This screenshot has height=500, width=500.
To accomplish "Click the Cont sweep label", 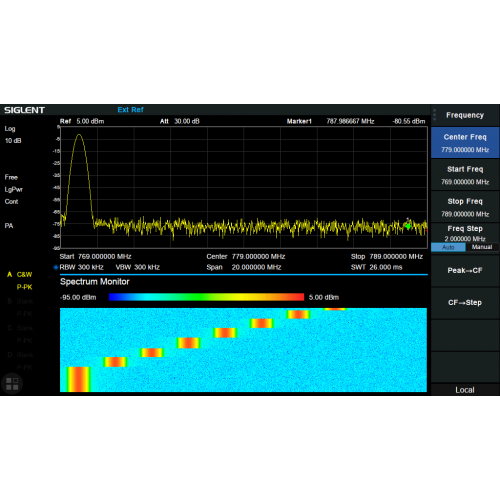I will click(x=11, y=202).
